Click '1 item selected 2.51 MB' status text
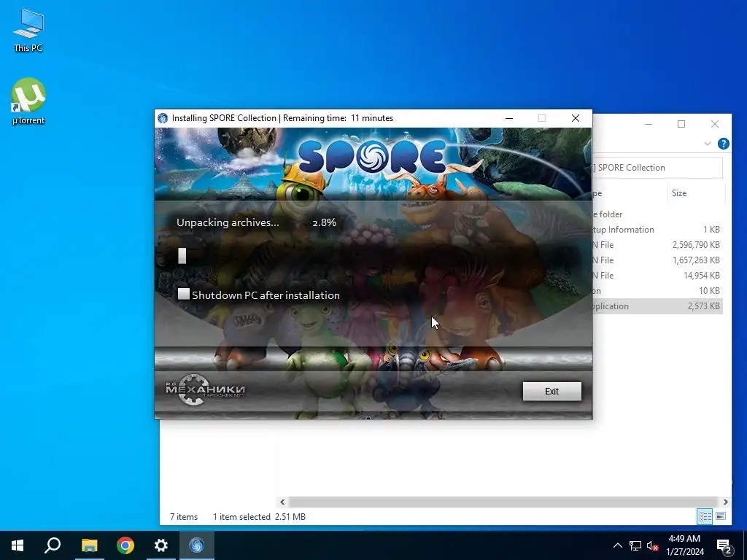The image size is (747, 560). pos(259,517)
